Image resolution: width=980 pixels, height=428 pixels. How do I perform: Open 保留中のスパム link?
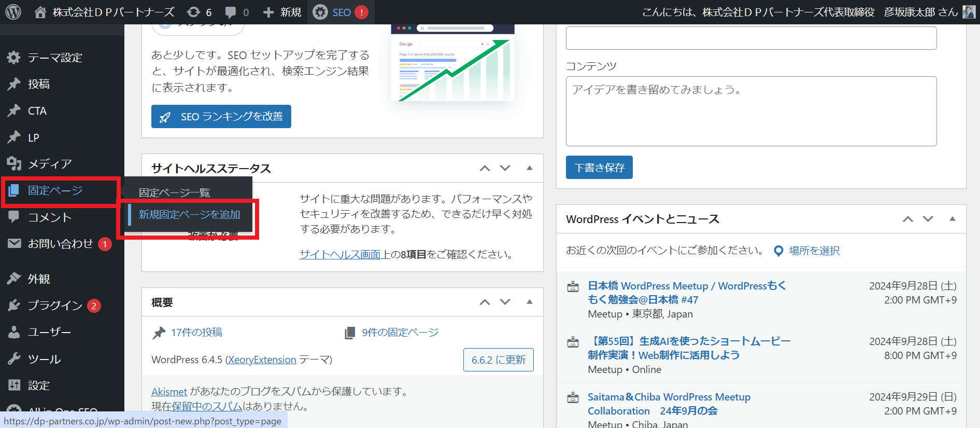[207, 406]
